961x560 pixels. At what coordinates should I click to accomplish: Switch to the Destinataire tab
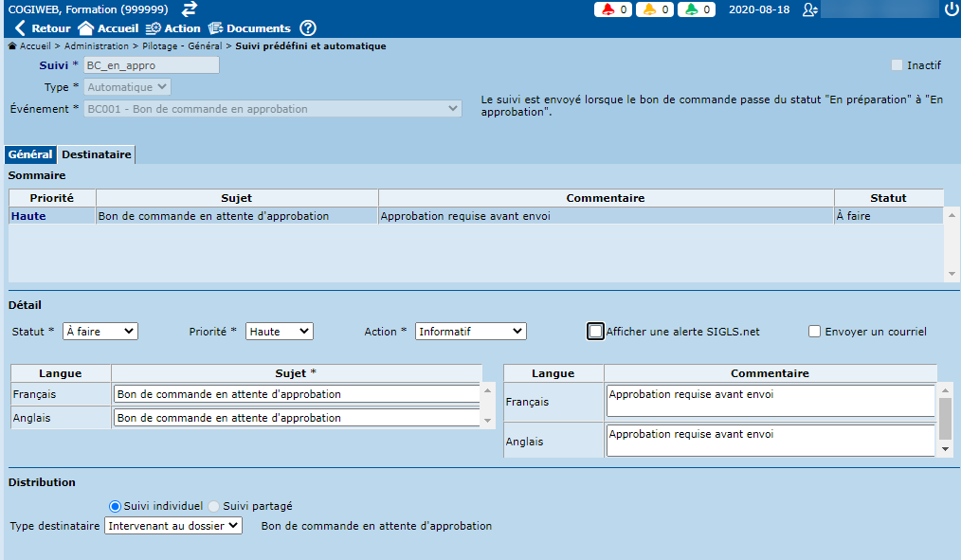(x=97, y=154)
